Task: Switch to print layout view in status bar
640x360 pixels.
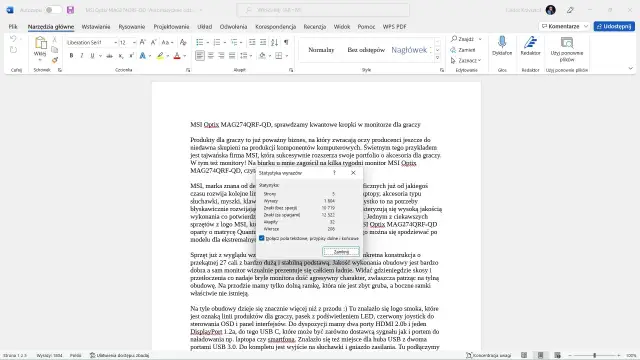Action: coord(541,355)
